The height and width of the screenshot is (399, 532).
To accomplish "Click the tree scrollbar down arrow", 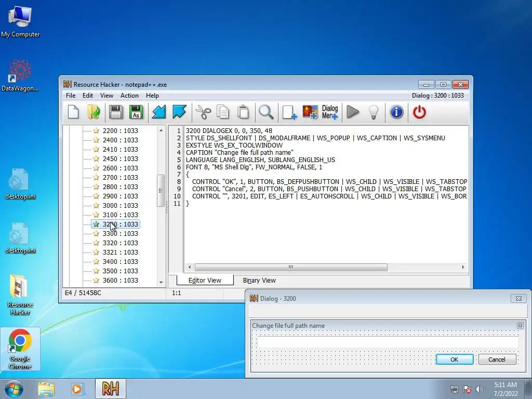I will click(x=161, y=282).
